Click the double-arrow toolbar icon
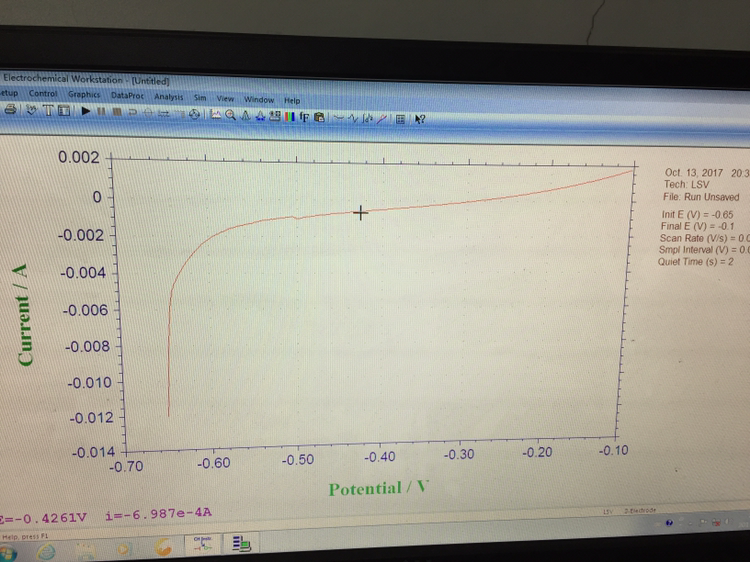Screen dimensions: 750x562 [164, 113]
